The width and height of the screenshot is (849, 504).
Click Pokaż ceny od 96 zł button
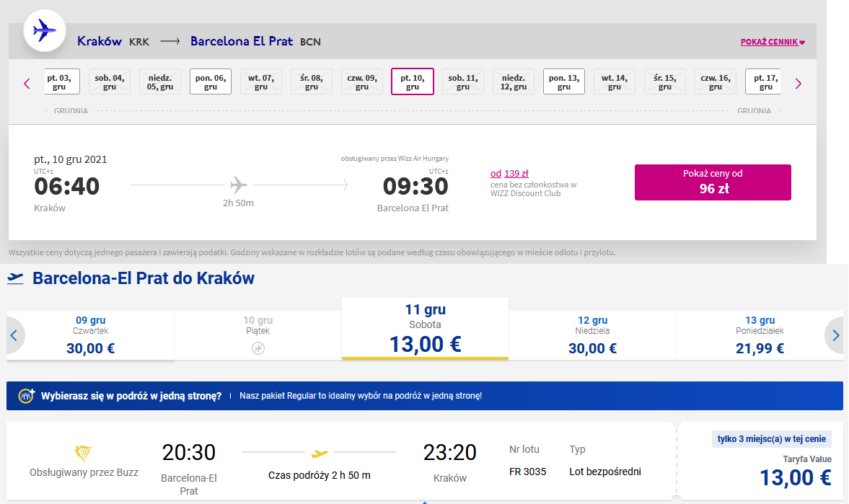click(713, 182)
